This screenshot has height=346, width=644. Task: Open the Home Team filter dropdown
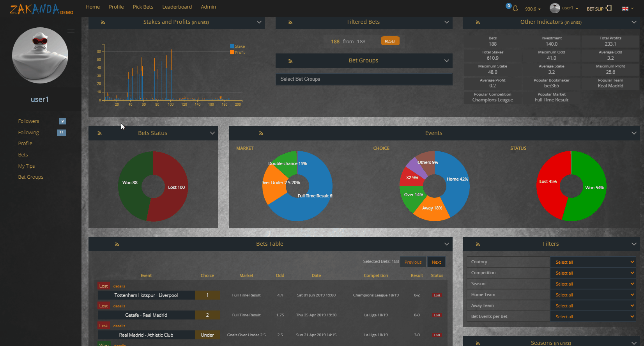[593, 295]
